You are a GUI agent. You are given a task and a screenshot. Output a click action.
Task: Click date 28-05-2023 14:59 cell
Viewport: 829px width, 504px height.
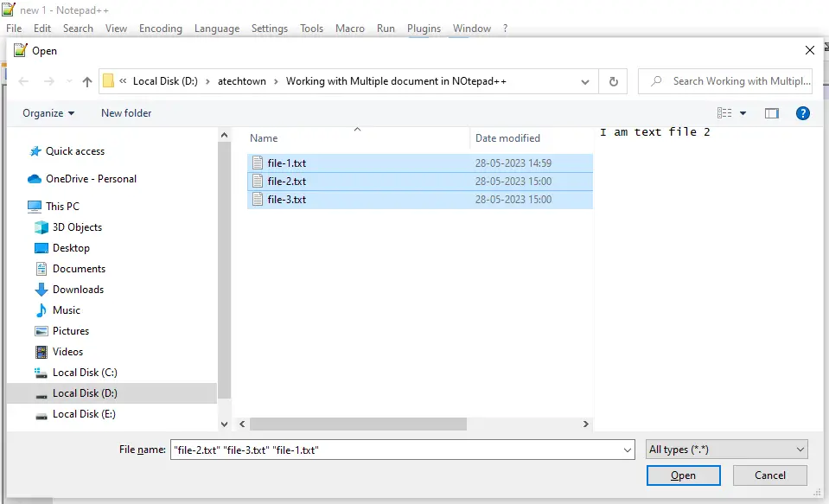513,163
